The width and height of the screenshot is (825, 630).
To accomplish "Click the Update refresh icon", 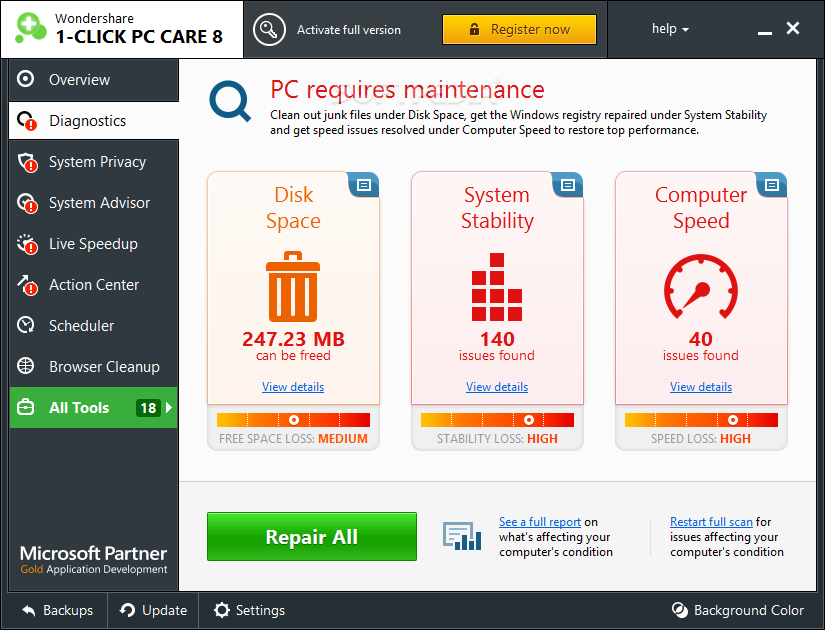I will 127,610.
